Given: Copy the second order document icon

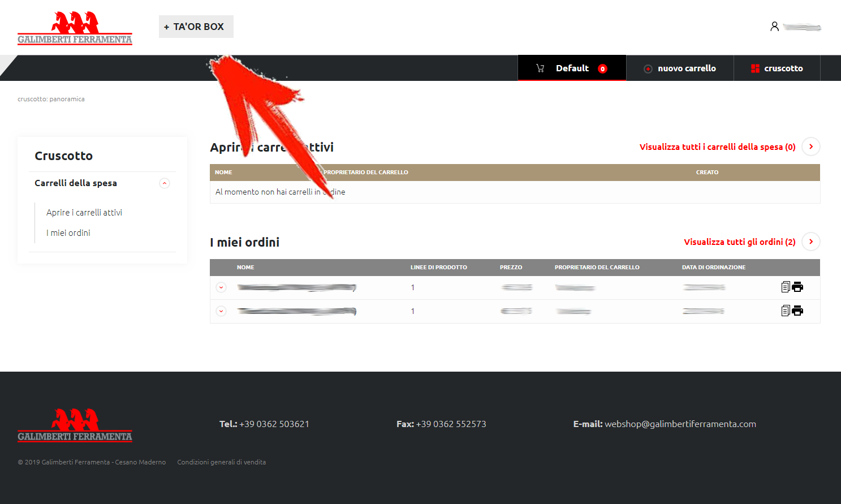Looking at the screenshot, I should pos(785,311).
